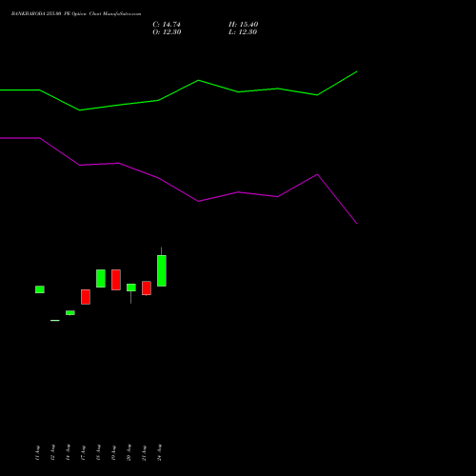
Task: Select the 18 Aug date label
Action: (x=98, y=452)
